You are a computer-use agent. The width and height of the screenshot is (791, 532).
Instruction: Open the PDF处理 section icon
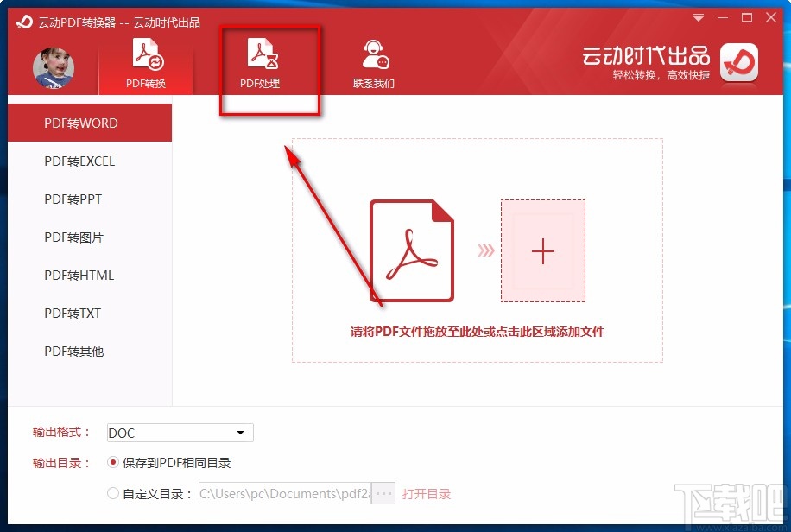(269, 56)
